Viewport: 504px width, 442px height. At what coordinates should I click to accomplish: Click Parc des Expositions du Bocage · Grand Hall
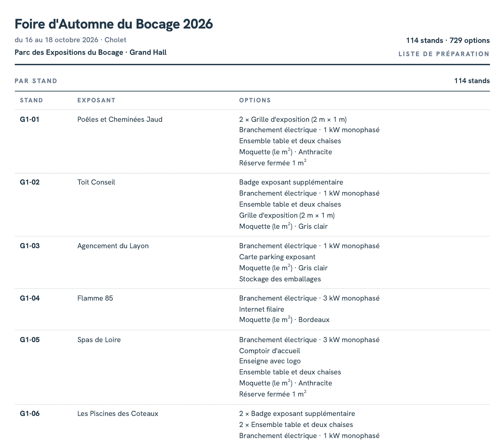[90, 53]
